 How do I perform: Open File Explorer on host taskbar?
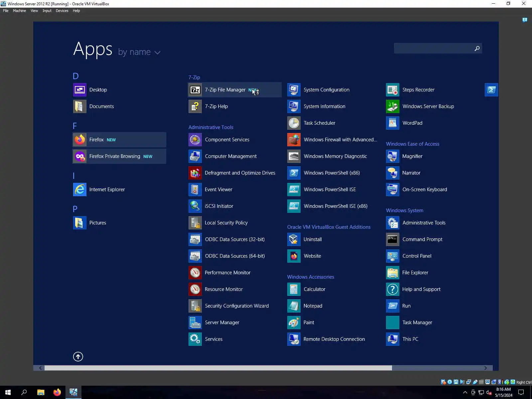click(x=41, y=392)
